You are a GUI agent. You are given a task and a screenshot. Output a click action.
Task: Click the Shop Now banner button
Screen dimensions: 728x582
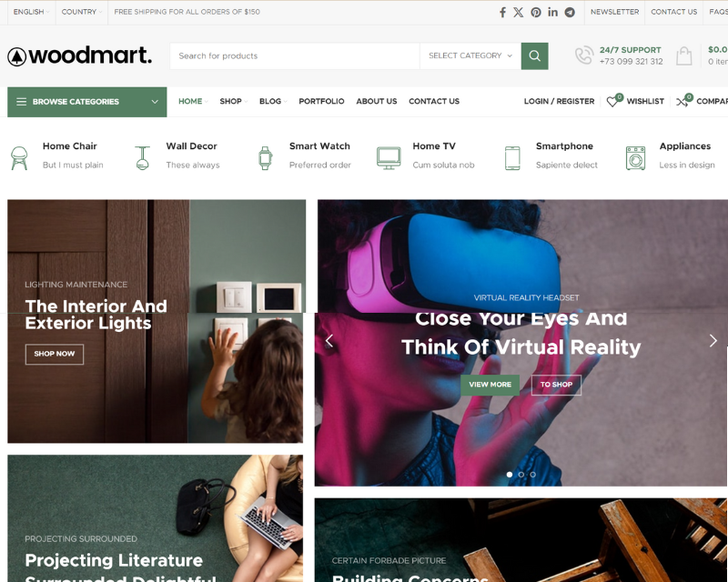tap(55, 354)
